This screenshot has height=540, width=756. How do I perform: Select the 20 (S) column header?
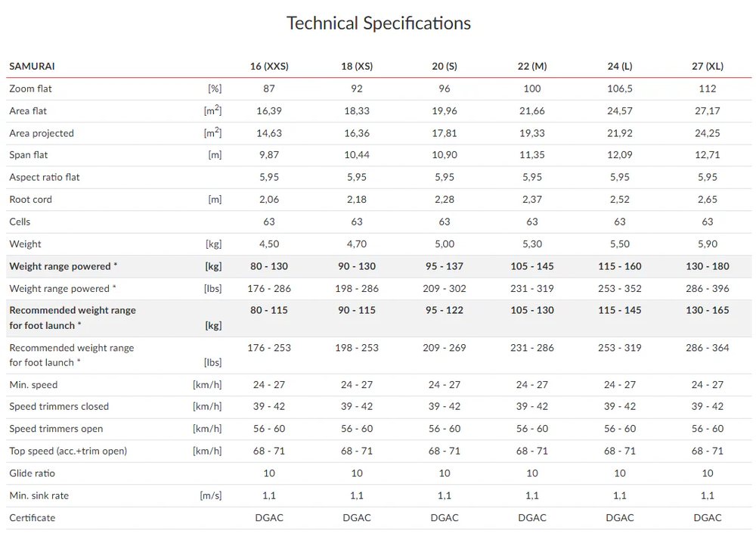tap(445, 66)
